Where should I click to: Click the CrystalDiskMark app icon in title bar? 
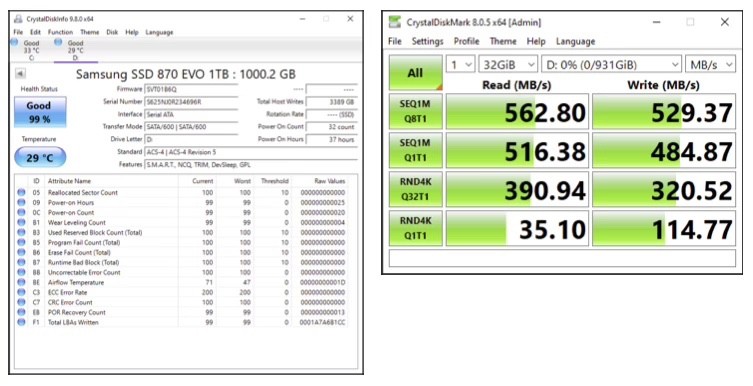click(395, 22)
